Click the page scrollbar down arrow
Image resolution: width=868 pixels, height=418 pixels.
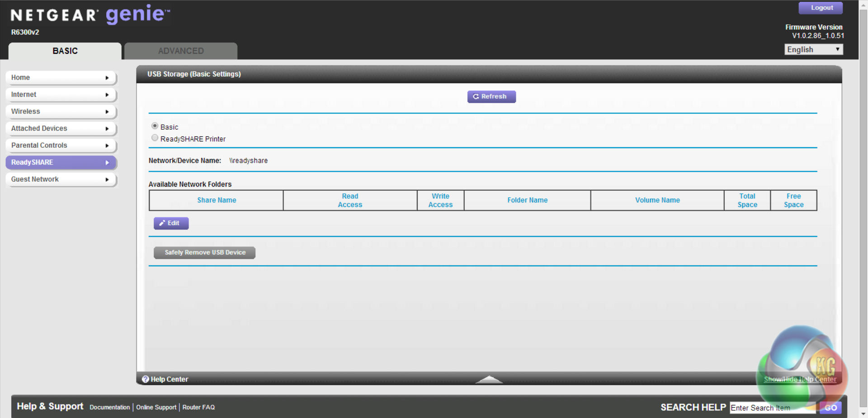863,413
